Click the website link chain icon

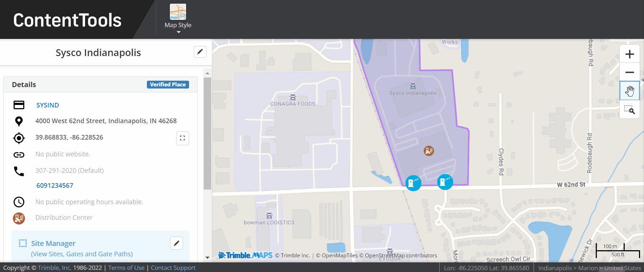(x=19, y=155)
